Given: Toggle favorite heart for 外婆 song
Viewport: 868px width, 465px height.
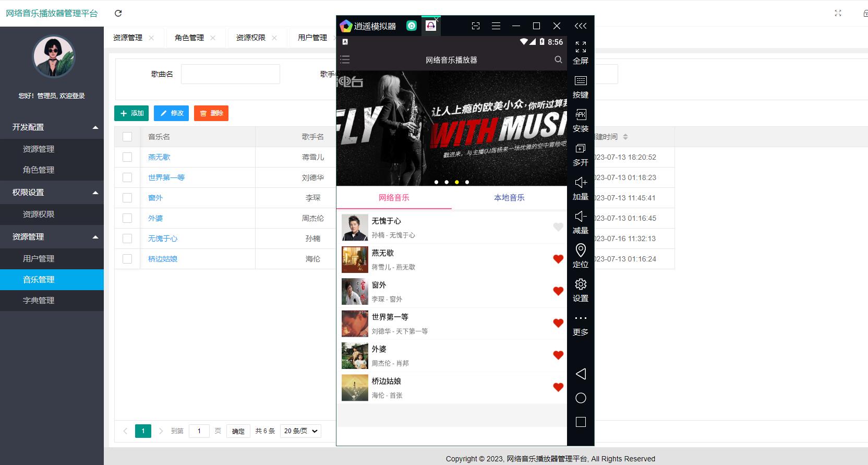Looking at the screenshot, I should click(558, 355).
